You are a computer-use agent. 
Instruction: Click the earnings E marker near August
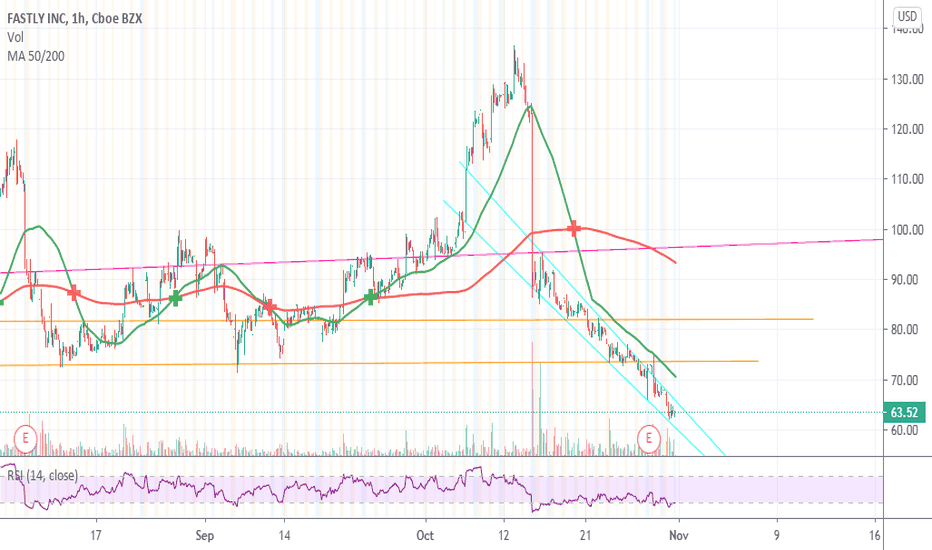click(25, 439)
